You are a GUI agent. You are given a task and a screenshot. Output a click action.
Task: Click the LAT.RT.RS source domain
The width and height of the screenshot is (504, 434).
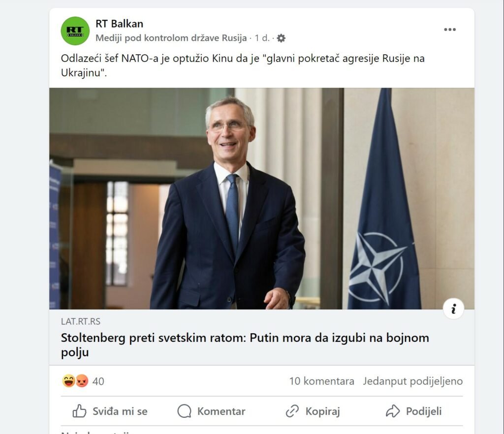pos(81,322)
